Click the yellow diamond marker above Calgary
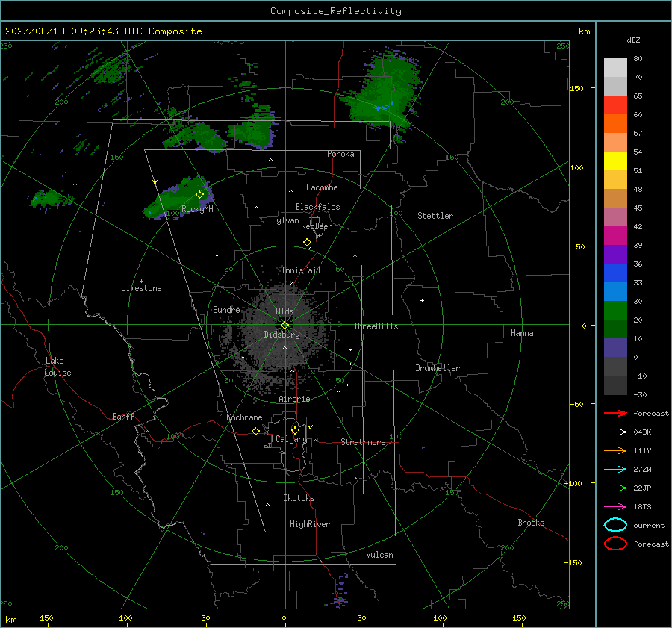 295,430
